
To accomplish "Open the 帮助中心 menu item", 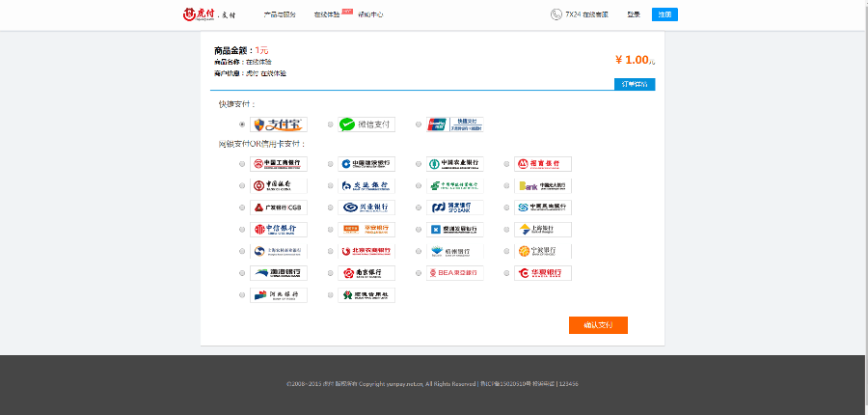I will (x=370, y=15).
